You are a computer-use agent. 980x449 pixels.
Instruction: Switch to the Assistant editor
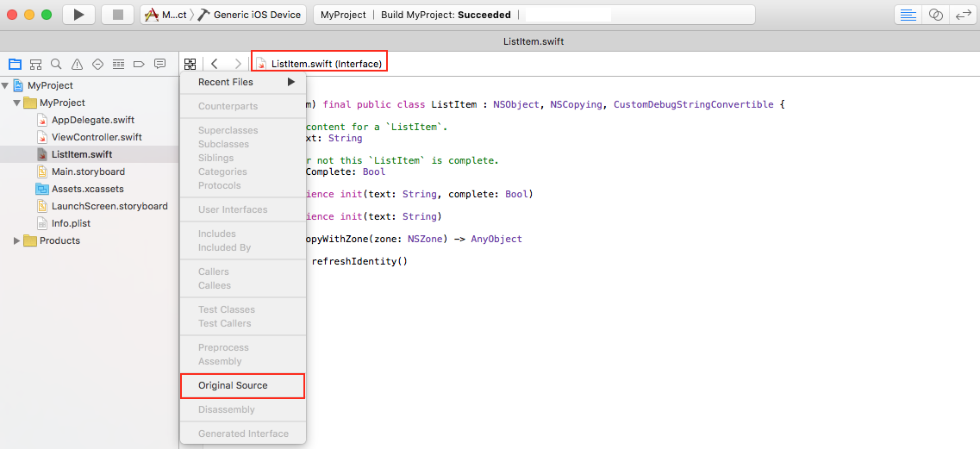pyautogui.click(x=935, y=15)
